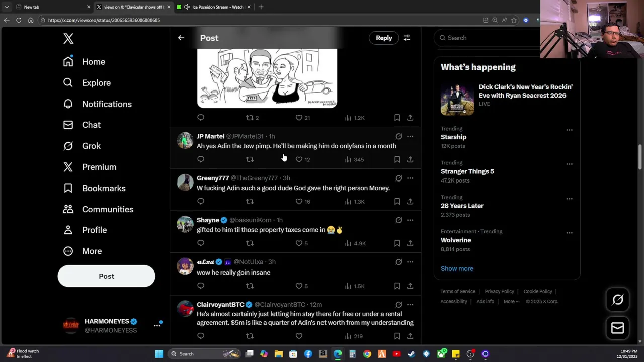Bookmark Shayne's comment
The image size is (644, 362).
point(397,243)
